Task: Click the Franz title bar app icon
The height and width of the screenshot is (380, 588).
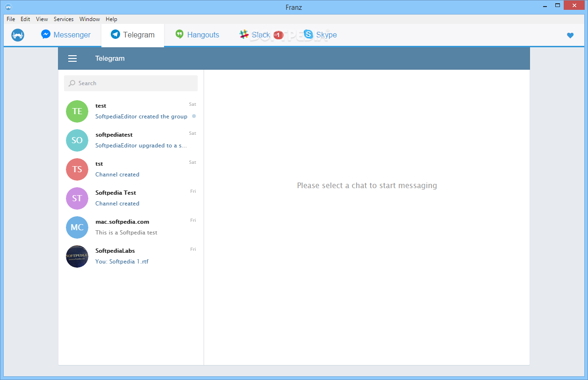Action: click(x=9, y=7)
